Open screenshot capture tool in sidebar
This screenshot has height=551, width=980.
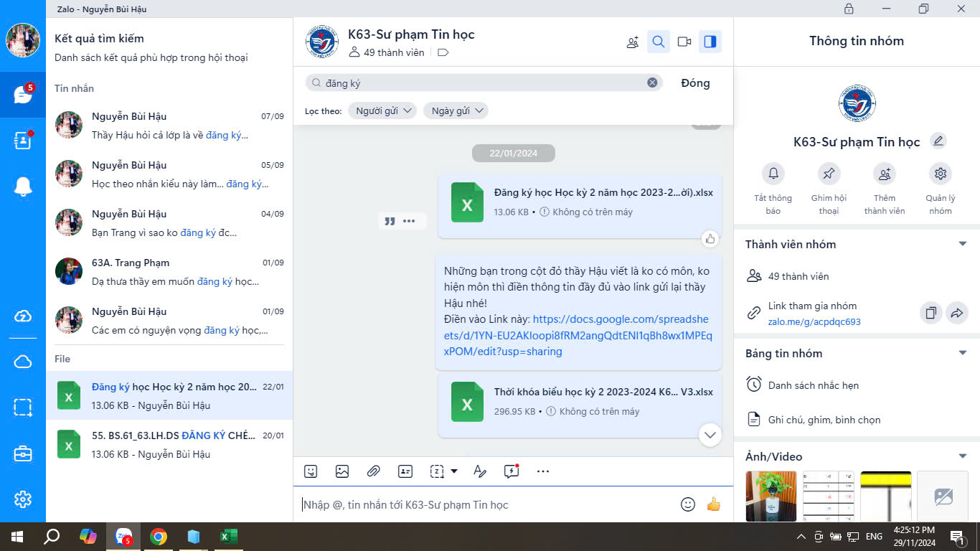[23, 408]
